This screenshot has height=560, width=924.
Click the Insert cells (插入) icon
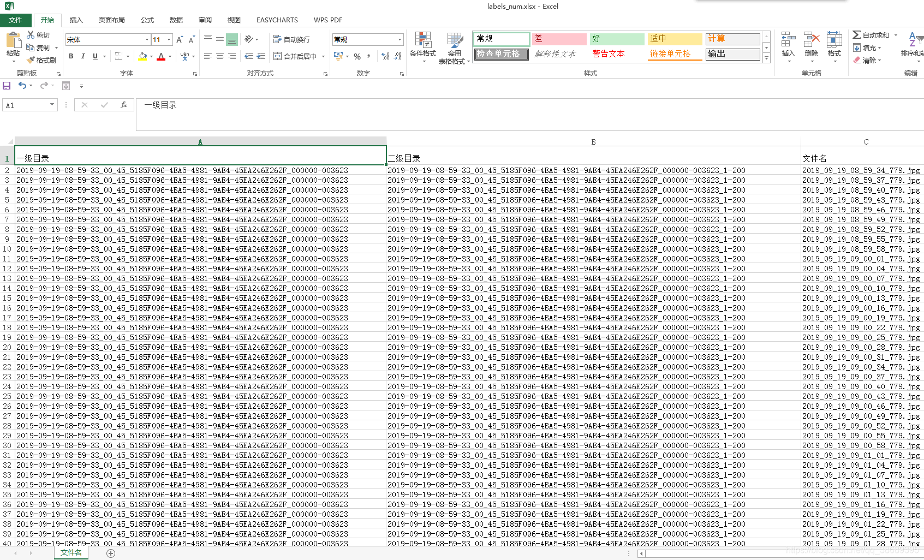click(x=788, y=39)
